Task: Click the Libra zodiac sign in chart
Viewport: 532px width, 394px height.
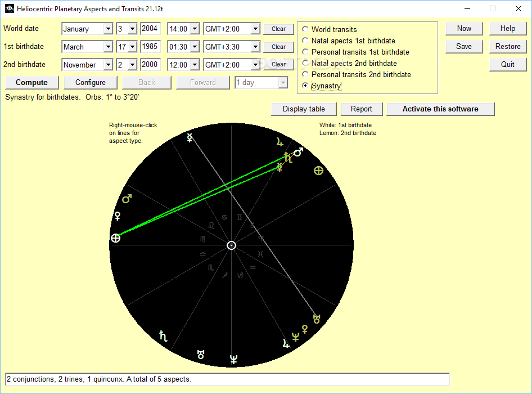Action: 202,254
